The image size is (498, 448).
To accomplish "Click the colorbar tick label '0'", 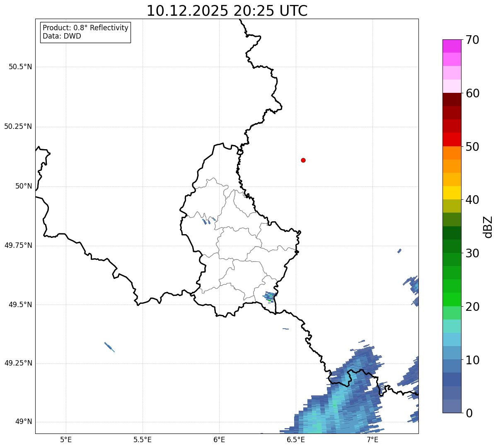I will (469, 413).
